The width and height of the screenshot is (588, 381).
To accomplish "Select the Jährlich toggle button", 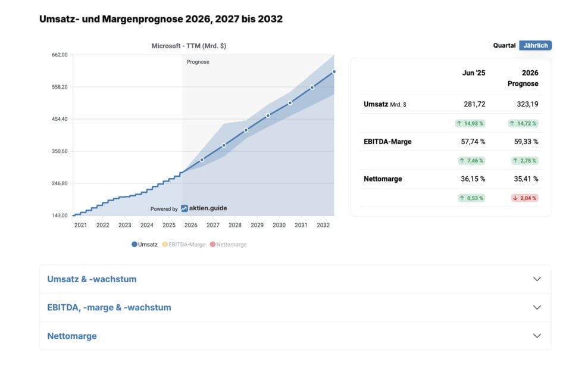I will pos(536,45).
